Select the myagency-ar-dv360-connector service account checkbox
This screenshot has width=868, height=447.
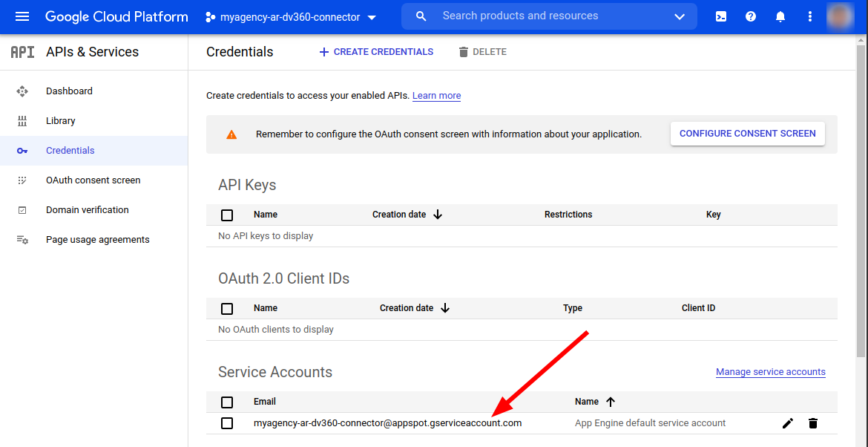pos(227,423)
